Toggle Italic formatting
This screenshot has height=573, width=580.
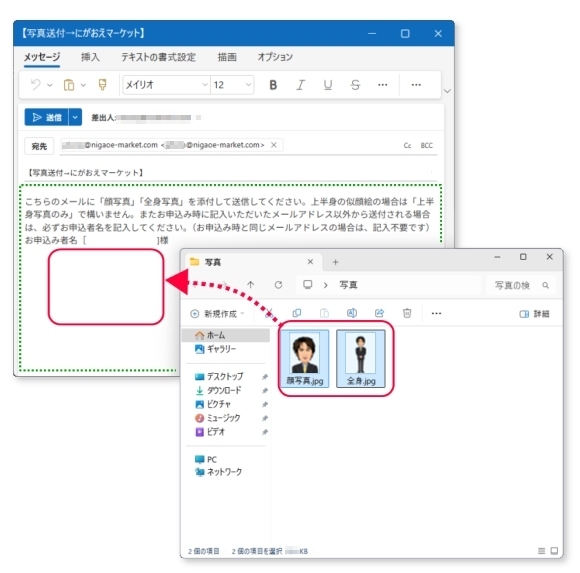tap(300, 85)
